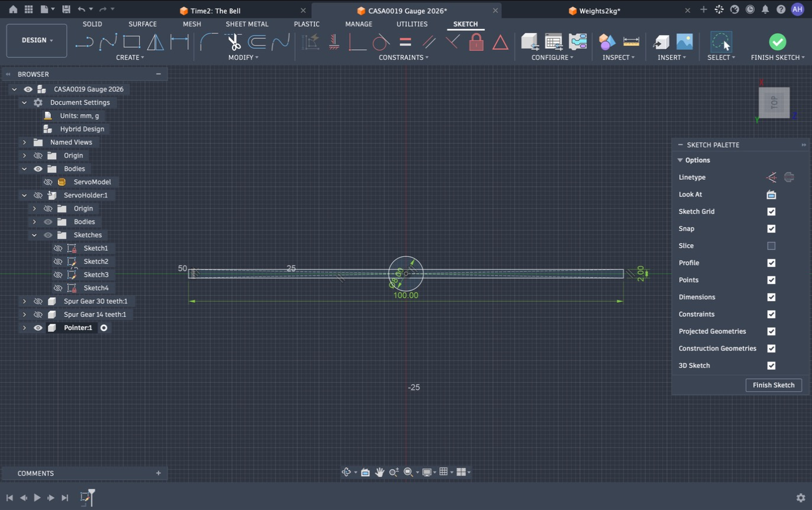Open the Constraints dropdown menu
Viewport: 812px width, 510px height.
[404, 57]
